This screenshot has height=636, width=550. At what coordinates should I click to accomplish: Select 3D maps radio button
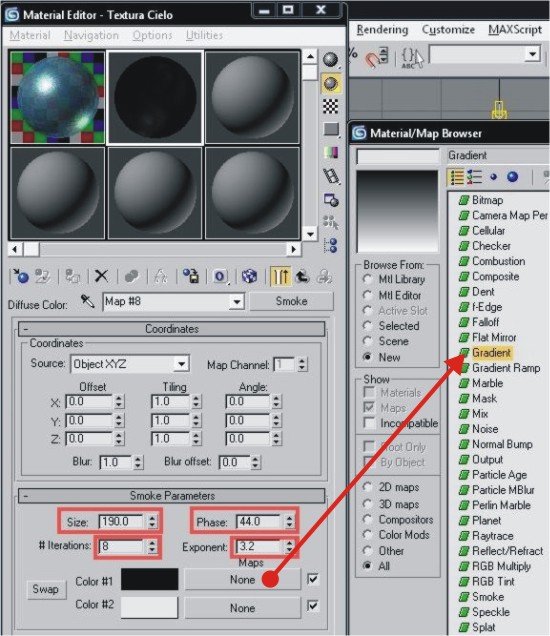(367, 504)
